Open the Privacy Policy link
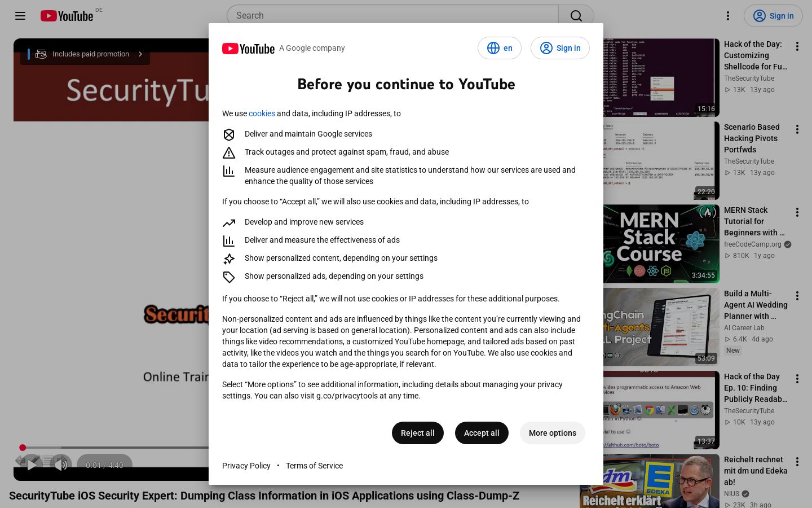The height and width of the screenshot is (508, 812). click(246, 466)
